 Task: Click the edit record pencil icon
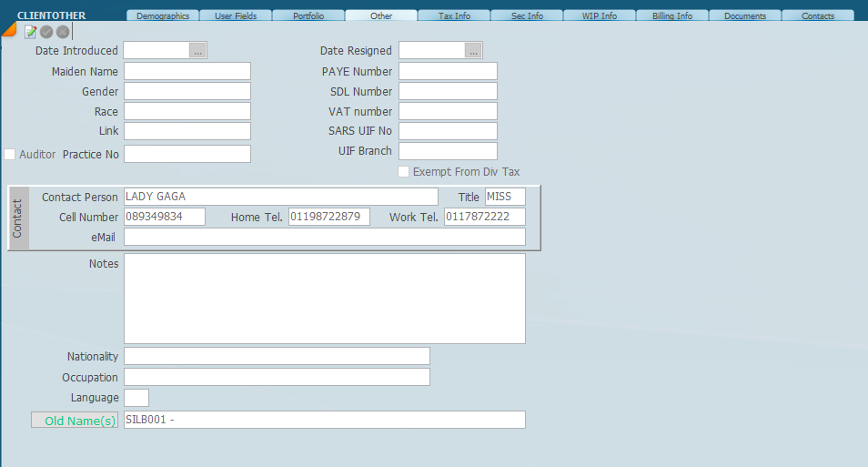pos(31,32)
